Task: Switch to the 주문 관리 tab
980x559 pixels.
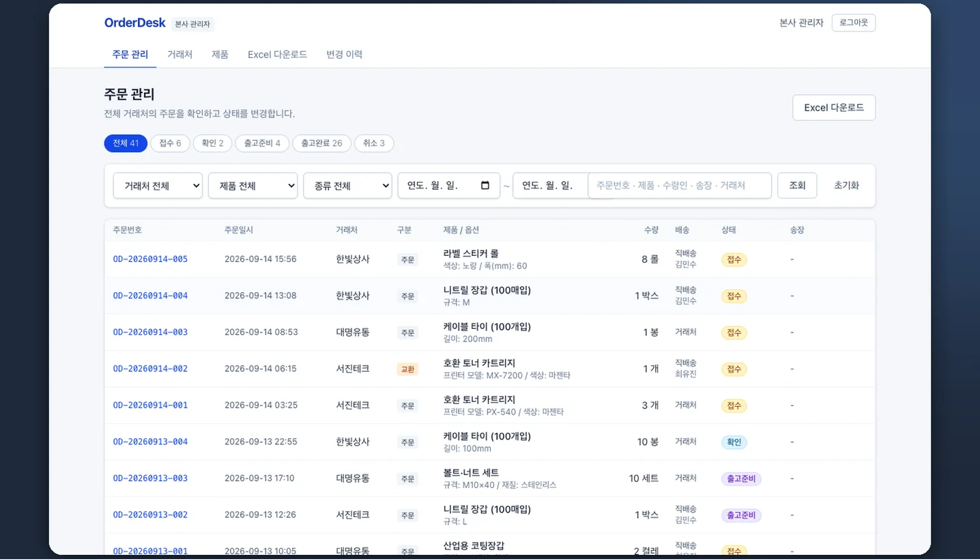Action: (130, 55)
